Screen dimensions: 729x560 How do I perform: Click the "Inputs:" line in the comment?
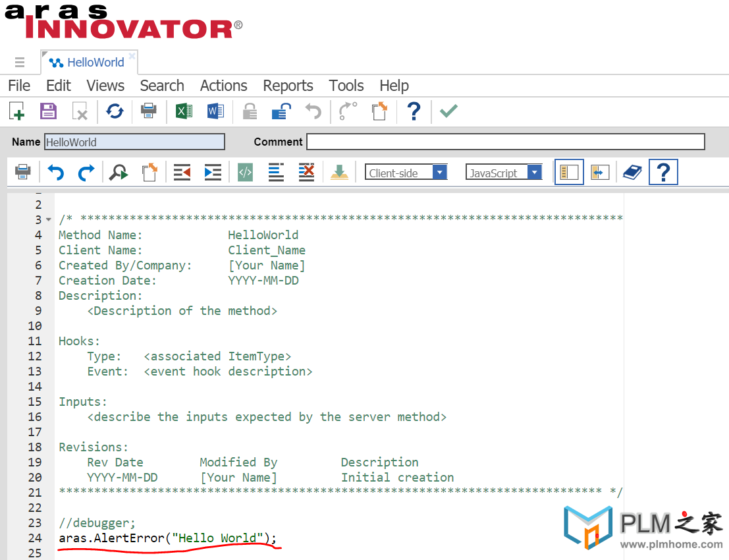[x=83, y=402]
